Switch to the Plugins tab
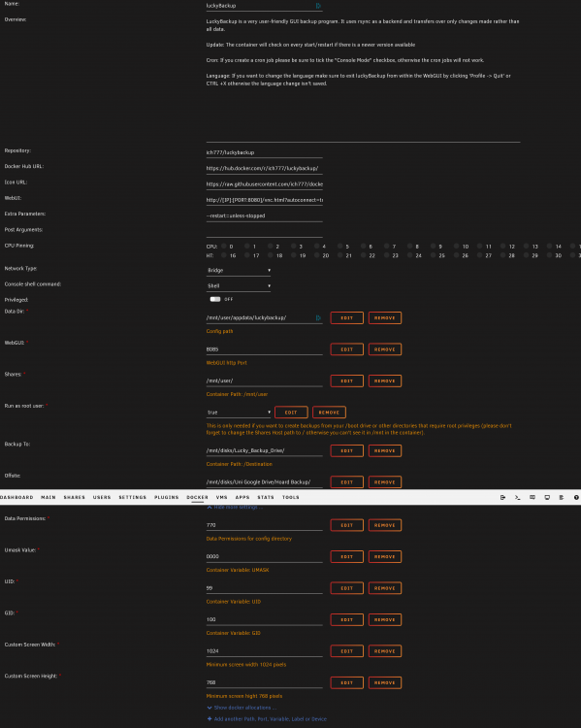The width and height of the screenshot is (581, 728). pyautogui.click(x=166, y=497)
